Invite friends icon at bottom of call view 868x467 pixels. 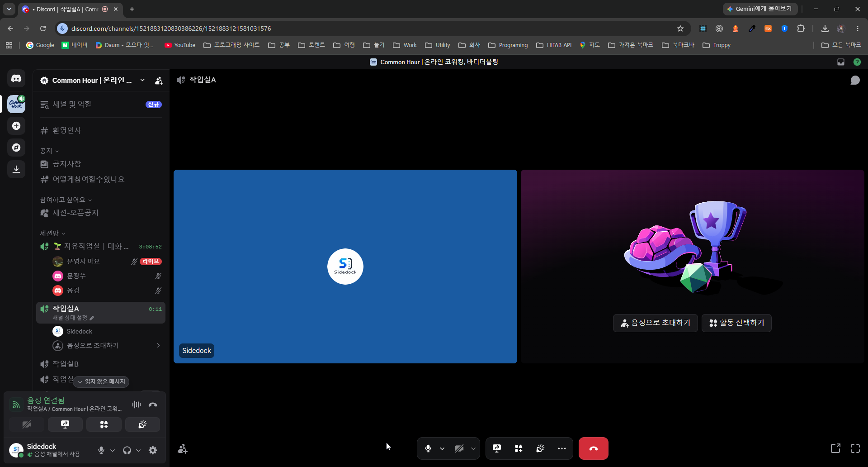[183, 448]
